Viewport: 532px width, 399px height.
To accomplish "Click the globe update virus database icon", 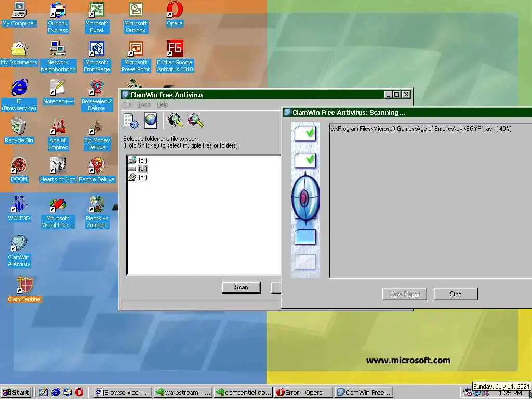I will (x=151, y=121).
